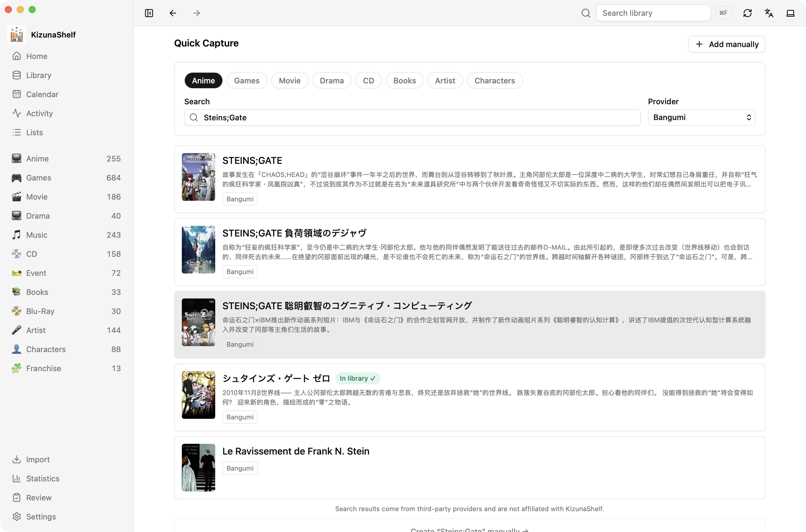Open the Event category with 72 items
This screenshot has width=806, height=532.
pos(66,273)
